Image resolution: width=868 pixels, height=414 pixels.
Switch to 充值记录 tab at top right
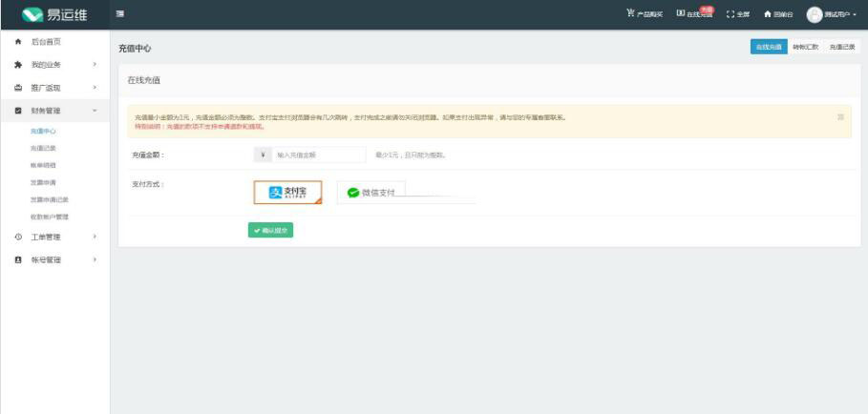tap(842, 47)
